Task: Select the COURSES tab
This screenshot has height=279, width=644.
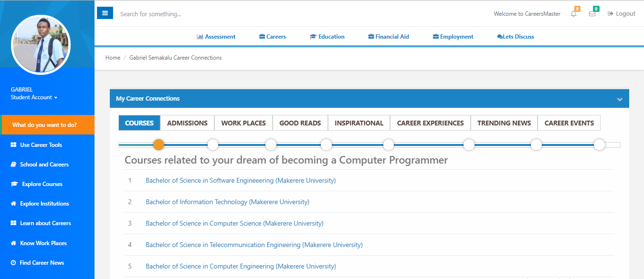Action: tap(139, 123)
